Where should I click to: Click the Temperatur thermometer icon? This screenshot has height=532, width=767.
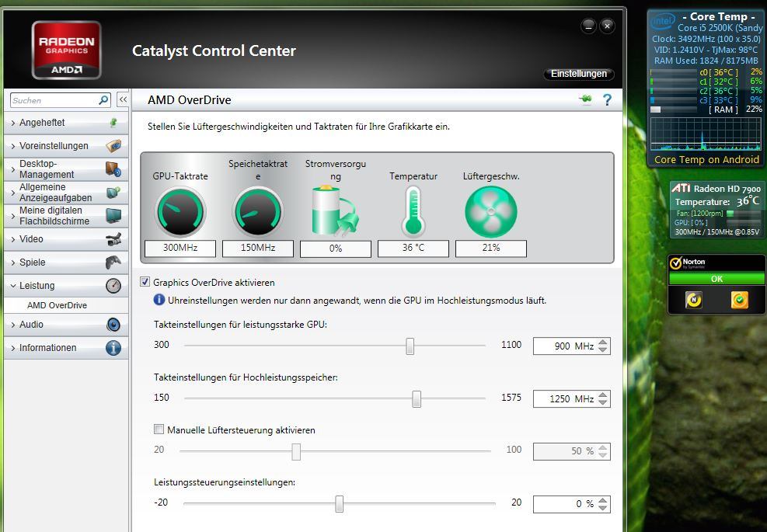(x=413, y=212)
